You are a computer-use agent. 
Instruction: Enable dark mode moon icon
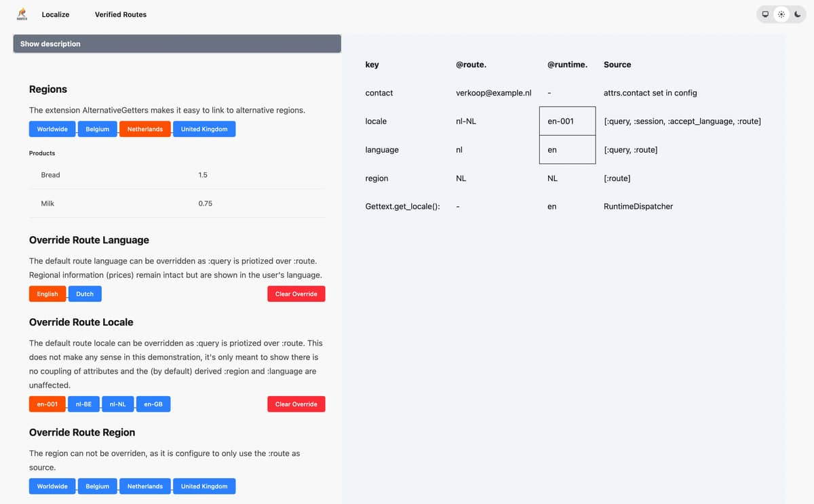798,14
